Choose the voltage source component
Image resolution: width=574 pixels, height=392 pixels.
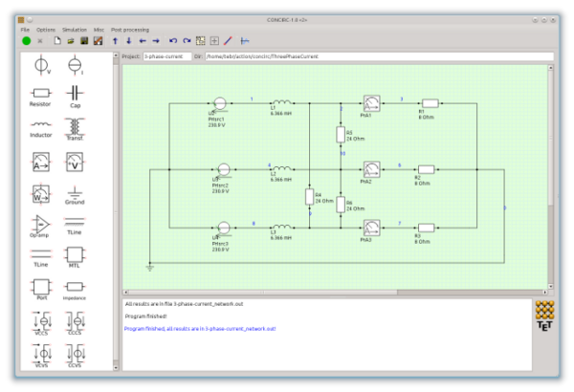(41, 64)
